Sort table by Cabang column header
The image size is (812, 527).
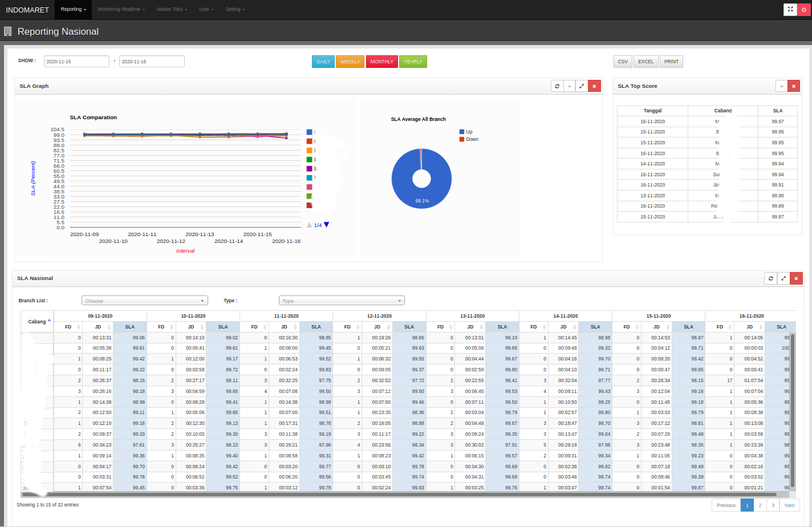[37, 322]
